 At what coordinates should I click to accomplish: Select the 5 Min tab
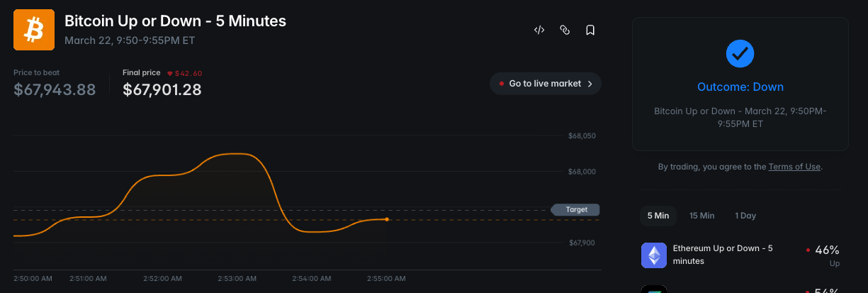[x=658, y=216]
